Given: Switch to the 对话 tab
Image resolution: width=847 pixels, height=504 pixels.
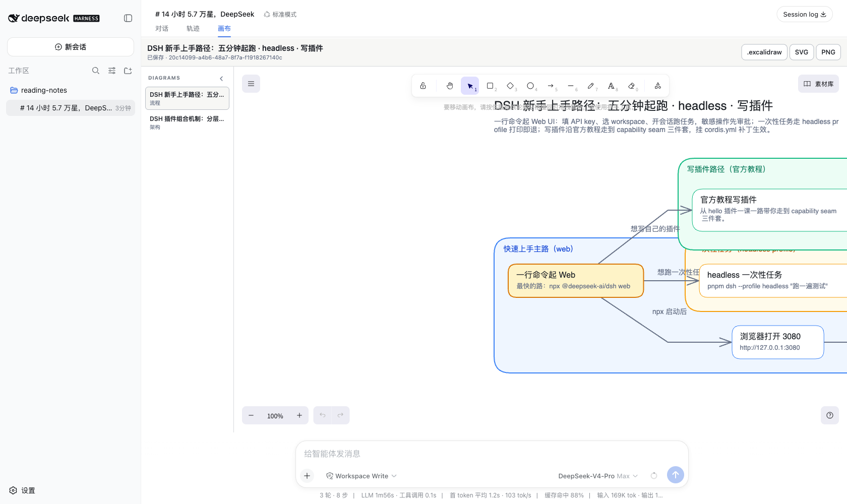Looking at the screenshot, I should point(162,29).
